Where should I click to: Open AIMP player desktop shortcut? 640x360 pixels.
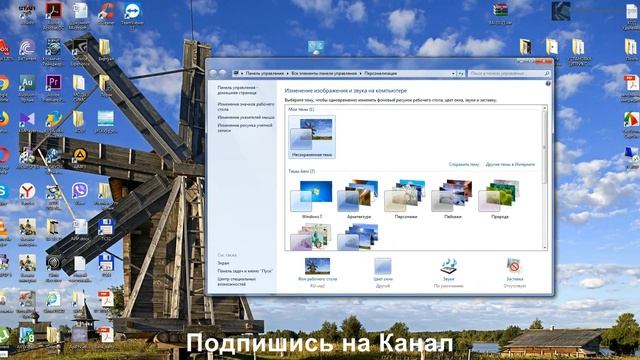(80, 155)
